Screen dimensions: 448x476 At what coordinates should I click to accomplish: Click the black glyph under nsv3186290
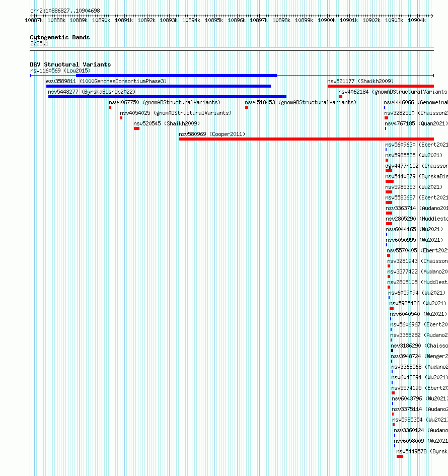(x=392, y=351)
